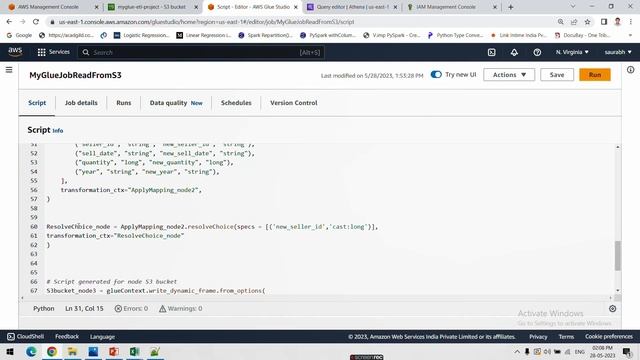Viewport: 640px width, 360px height.
Task: Switch to Athena Query editor browser tab
Action: coord(352,7)
